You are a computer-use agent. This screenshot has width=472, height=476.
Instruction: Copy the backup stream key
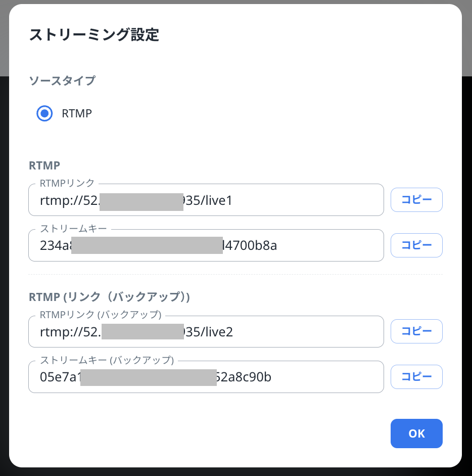coord(416,377)
